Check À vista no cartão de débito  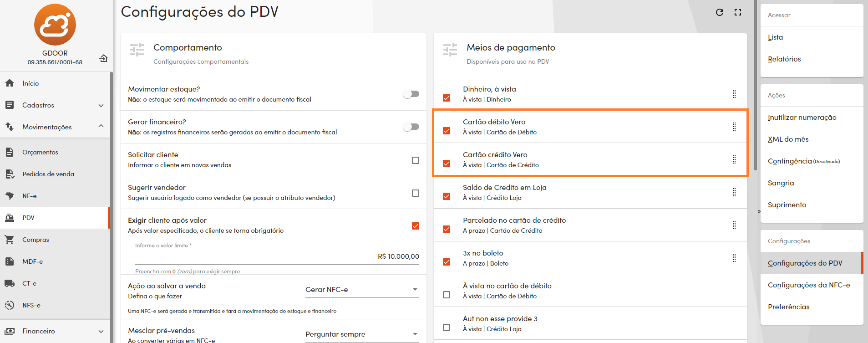(447, 295)
